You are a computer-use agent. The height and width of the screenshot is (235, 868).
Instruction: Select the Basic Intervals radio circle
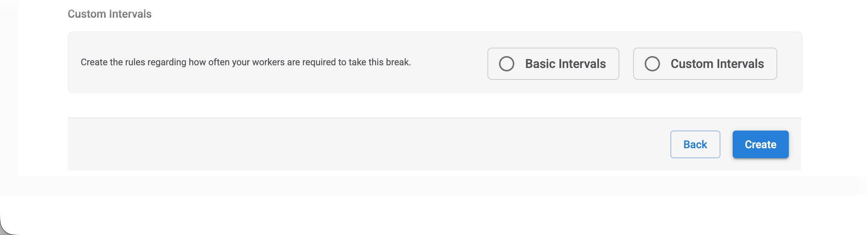[506, 64]
